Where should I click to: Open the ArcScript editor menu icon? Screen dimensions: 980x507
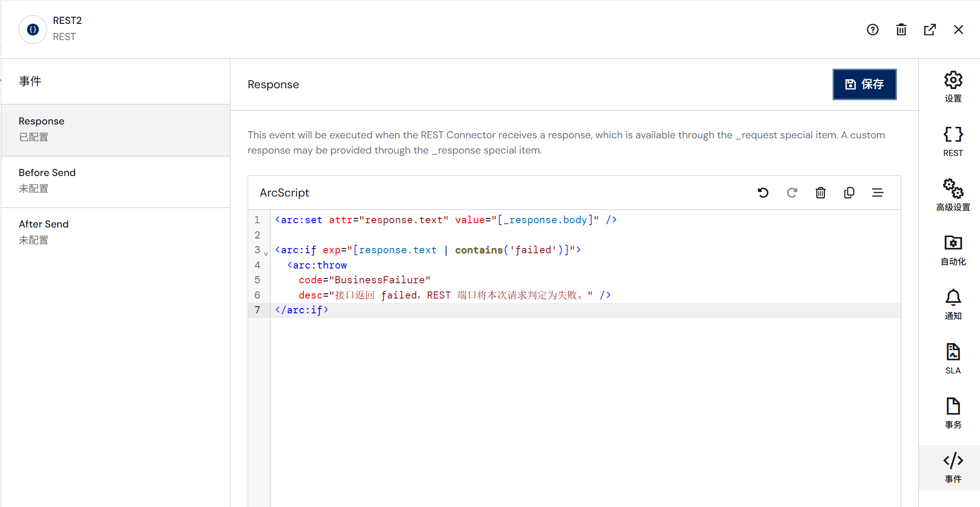[x=878, y=193]
